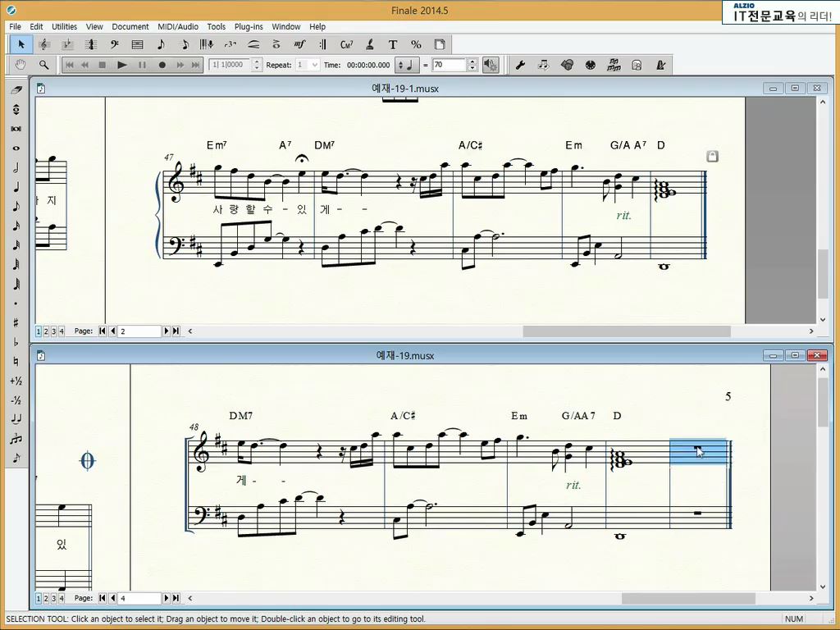Click vertical scrollbar thumb in 예재-19-1.musx window

click(824, 274)
